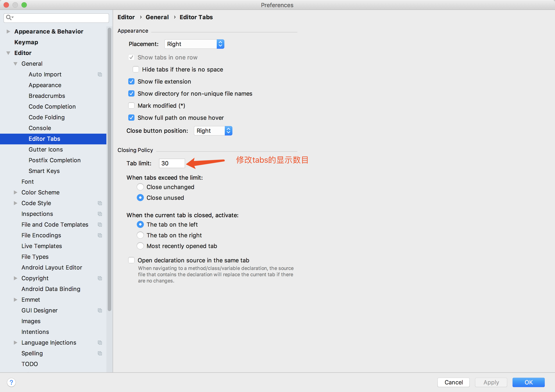
Task: Enable Mark modified (*) checkbox
Action: coord(131,106)
